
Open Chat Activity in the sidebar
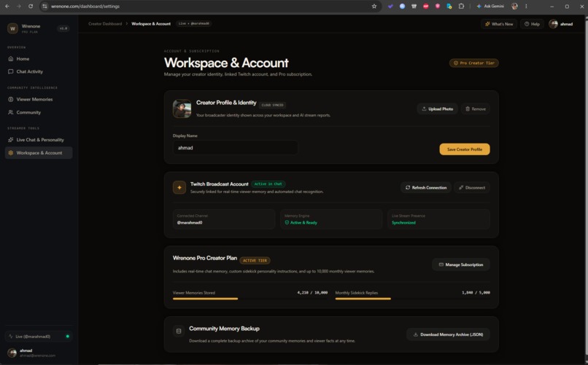coord(39,71)
